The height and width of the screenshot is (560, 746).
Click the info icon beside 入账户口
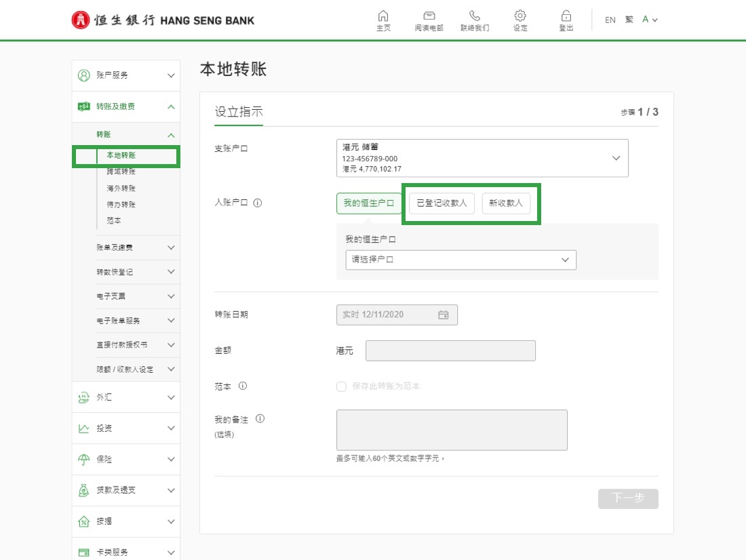(x=258, y=203)
